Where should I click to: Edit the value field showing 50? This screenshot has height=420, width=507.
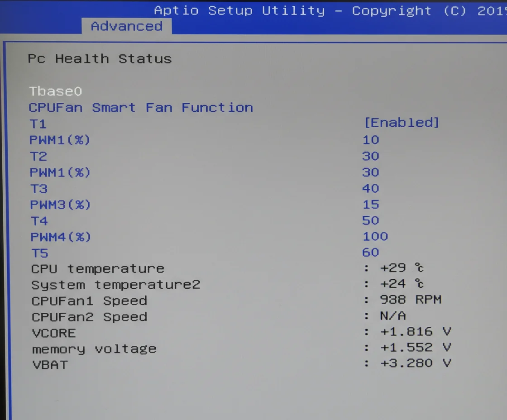click(371, 220)
